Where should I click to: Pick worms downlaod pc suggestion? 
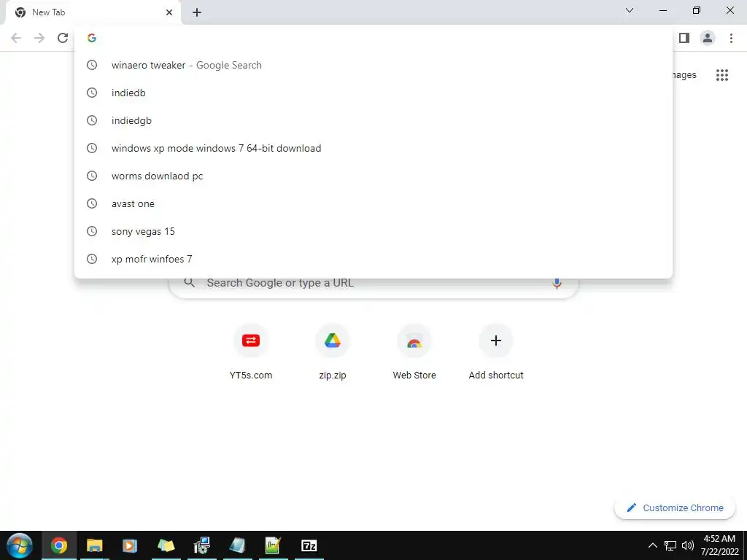(x=373, y=176)
